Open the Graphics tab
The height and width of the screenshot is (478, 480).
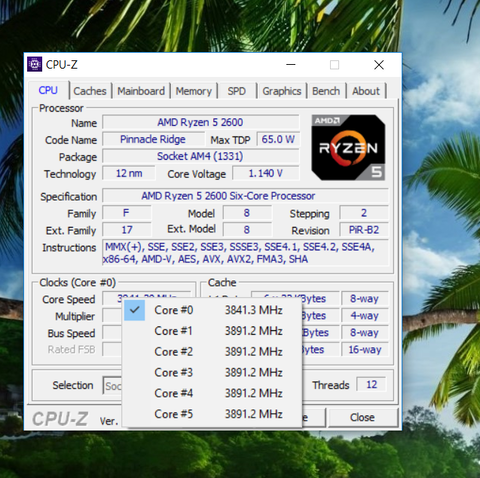[282, 91]
